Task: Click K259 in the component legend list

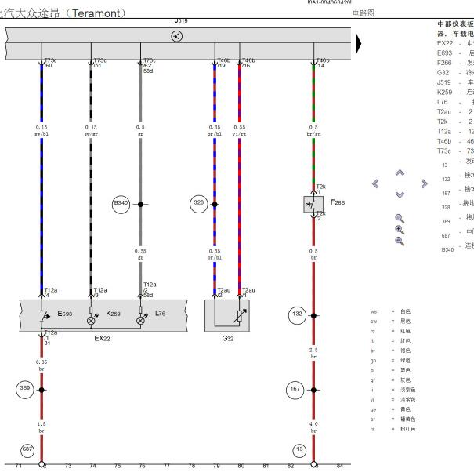Action: (x=444, y=92)
